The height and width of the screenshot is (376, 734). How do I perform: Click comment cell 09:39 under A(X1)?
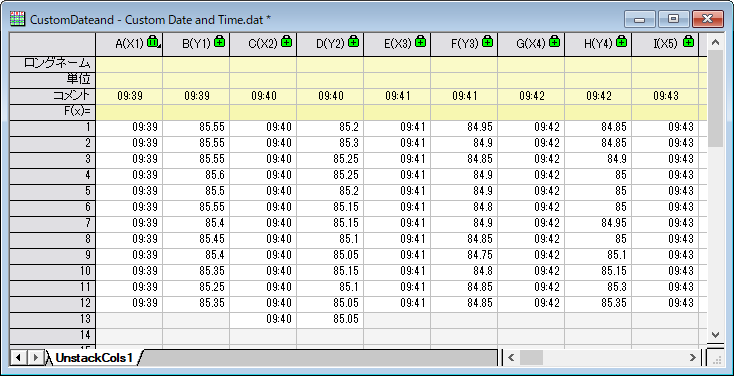pos(129,96)
